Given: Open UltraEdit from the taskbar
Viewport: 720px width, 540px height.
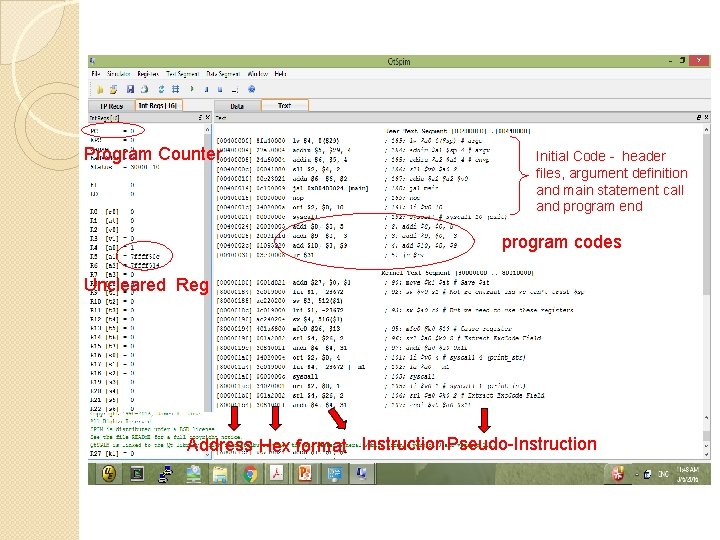Looking at the screenshot, I should [x=109, y=473].
